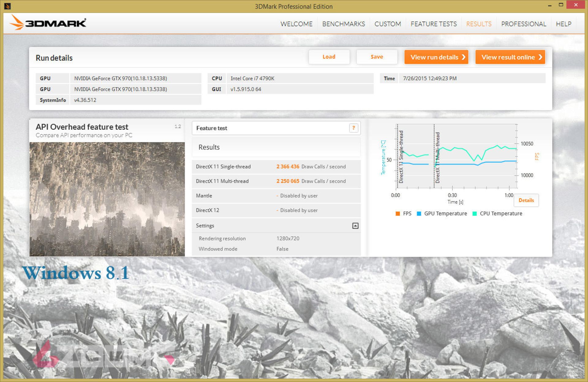The height and width of the screenshot is (382, 588).
Task: Click the 2 366 436 draw calls value
Action: (288, 166)
